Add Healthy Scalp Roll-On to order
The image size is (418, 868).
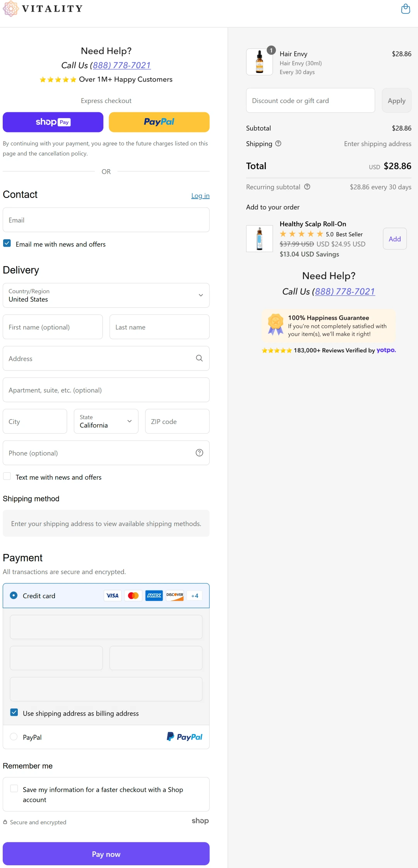pyautogui.click(x=394, y=239)
